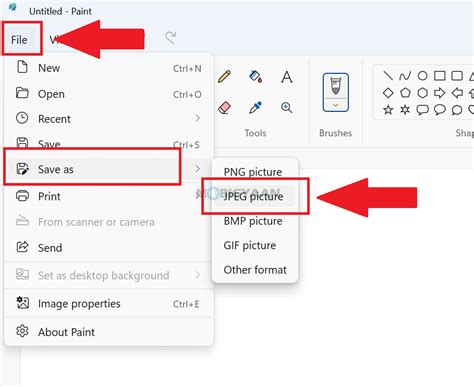Expand the Recent files submenu
This screenshot has height=387, width=474.
pos(109,119)
